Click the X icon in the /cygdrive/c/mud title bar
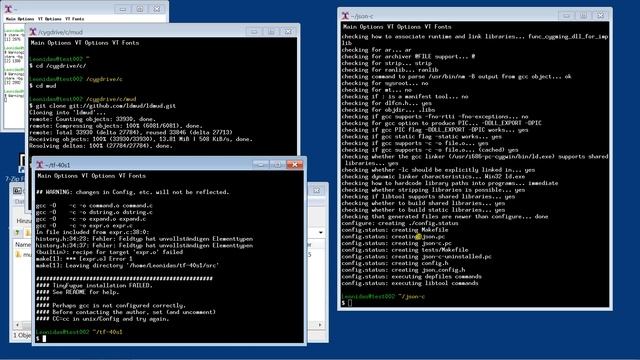The width and height of the screenshot is (640, 360). click(33, 31)
